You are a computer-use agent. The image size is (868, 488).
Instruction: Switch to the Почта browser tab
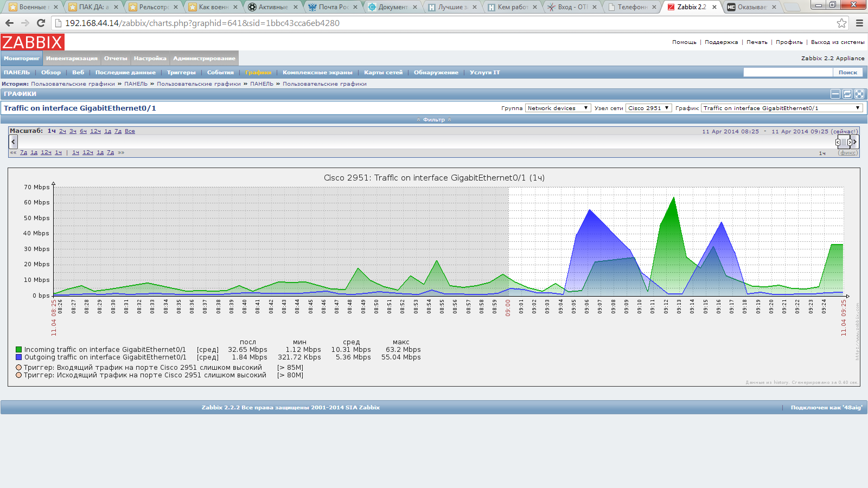click(334, 7)
